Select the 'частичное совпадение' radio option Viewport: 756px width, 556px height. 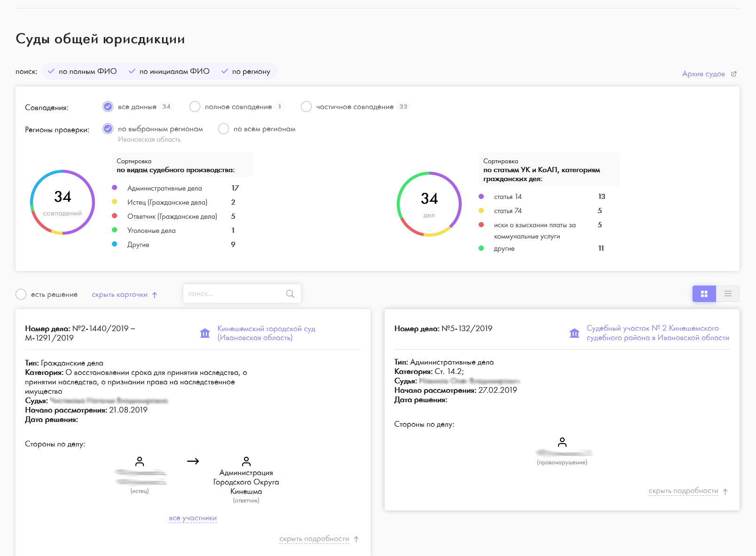coord(306,107)
